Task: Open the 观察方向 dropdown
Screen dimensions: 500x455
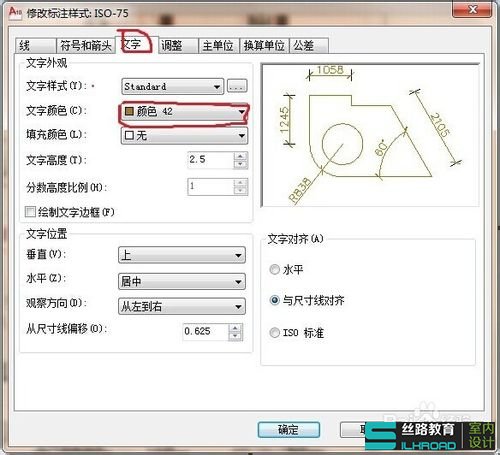Action: coord(182,306)
